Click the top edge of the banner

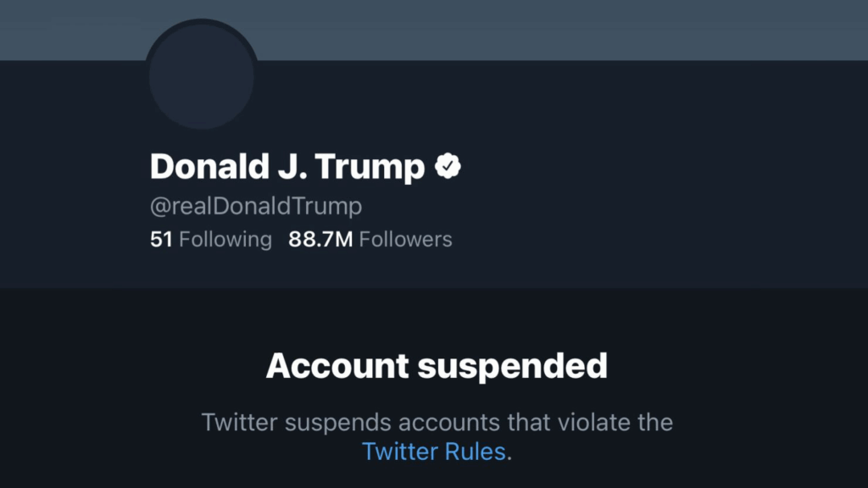pyautogui.click(x=434, y=4)
